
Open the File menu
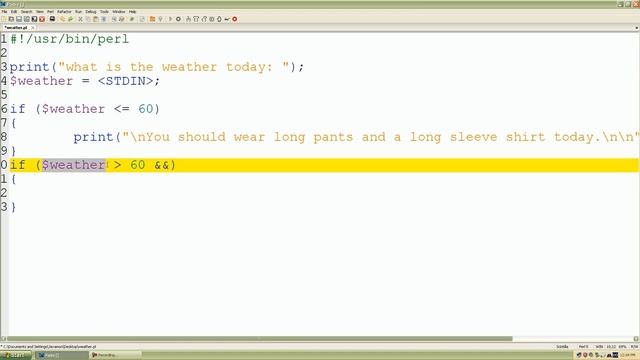pos(4,12)
